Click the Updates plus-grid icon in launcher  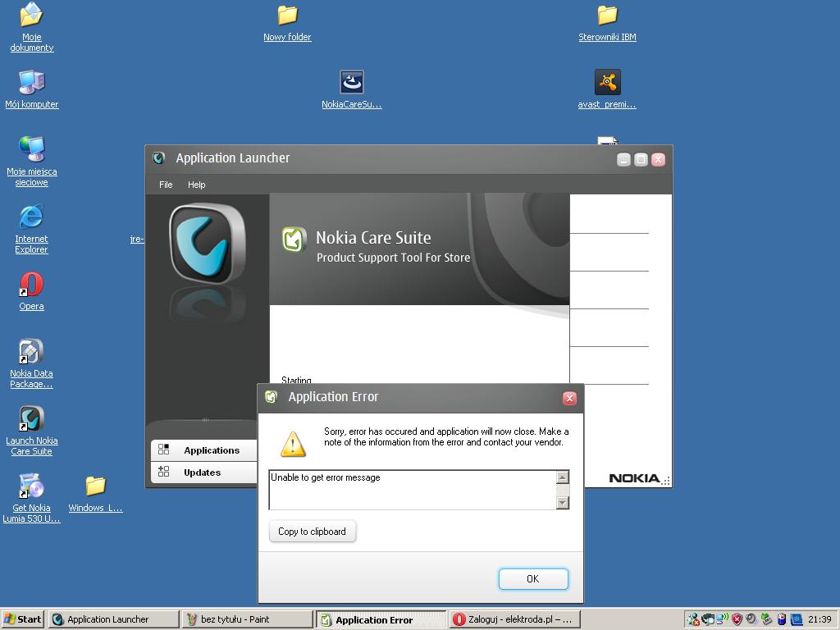click(x=164, y=472)
